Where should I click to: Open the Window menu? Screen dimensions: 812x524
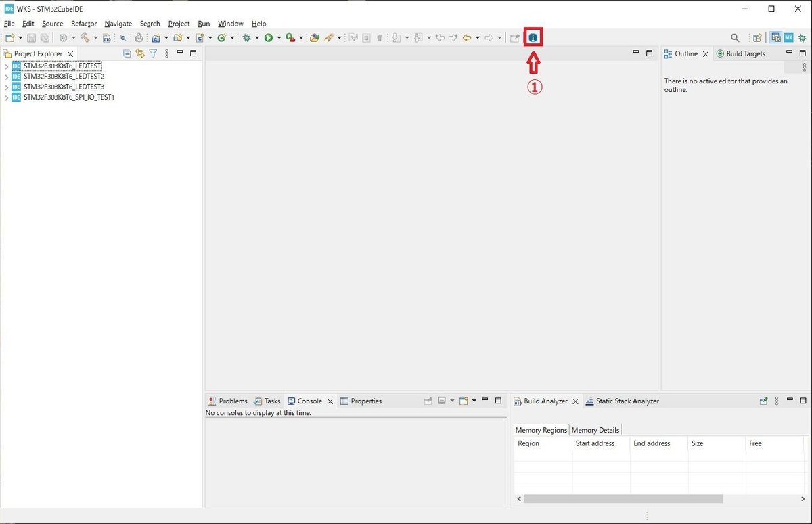[x=230, y=24]
